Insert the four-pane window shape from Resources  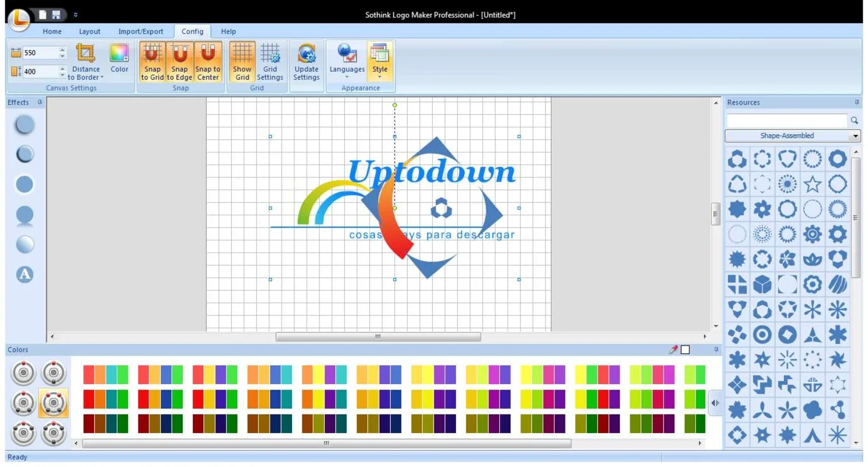point(737,284)
